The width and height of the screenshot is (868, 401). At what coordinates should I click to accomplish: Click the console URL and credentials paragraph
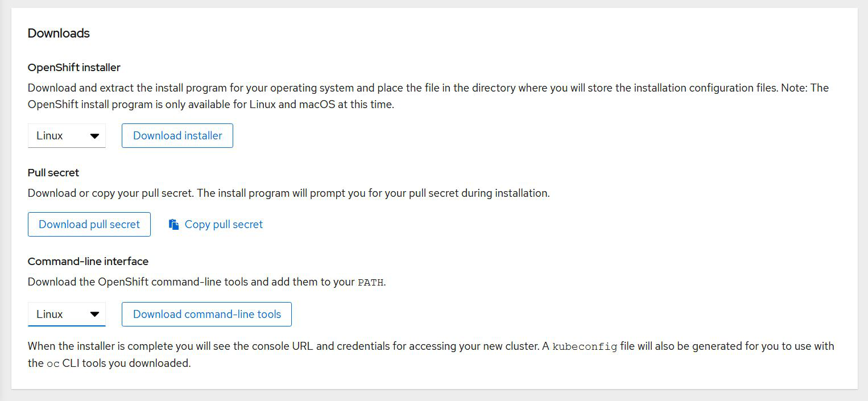click(x=284, y=346)
